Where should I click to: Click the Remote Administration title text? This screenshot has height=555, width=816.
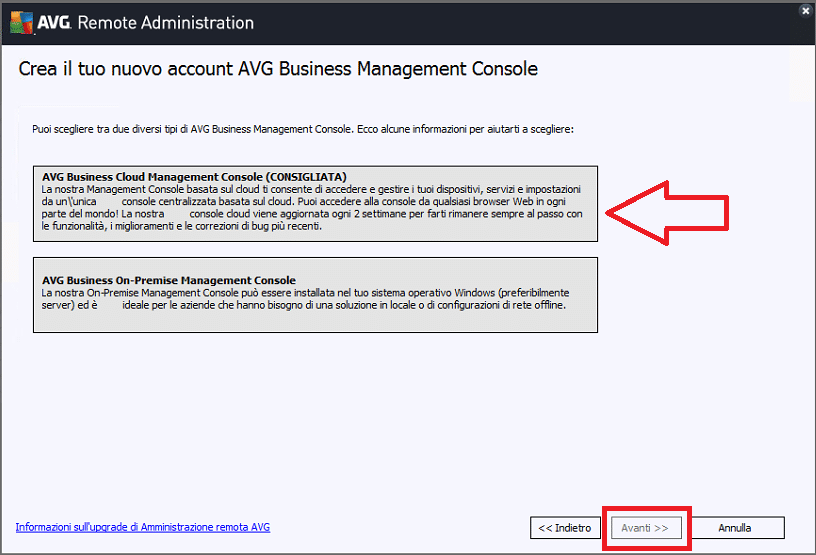pyautogui.click(x=165, y=23)
